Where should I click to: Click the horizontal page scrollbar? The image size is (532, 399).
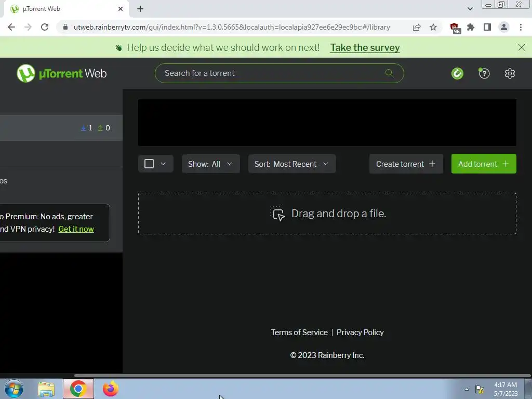(302, 376)
